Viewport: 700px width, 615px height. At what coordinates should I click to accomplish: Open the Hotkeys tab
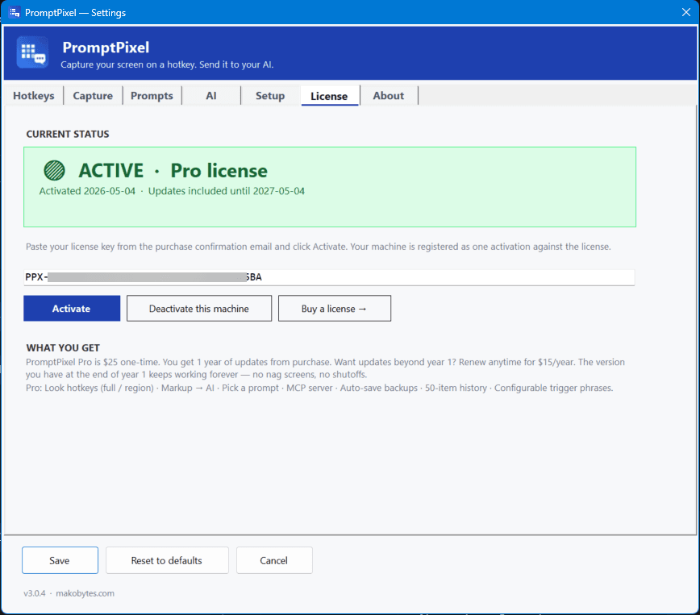34,96
